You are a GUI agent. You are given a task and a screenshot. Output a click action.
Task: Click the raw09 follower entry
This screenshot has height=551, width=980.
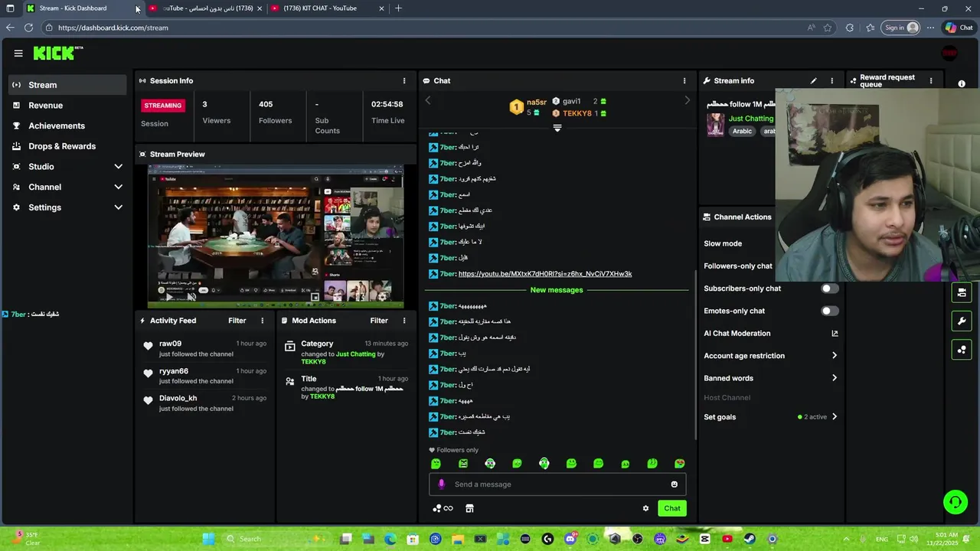coord(205,349)
